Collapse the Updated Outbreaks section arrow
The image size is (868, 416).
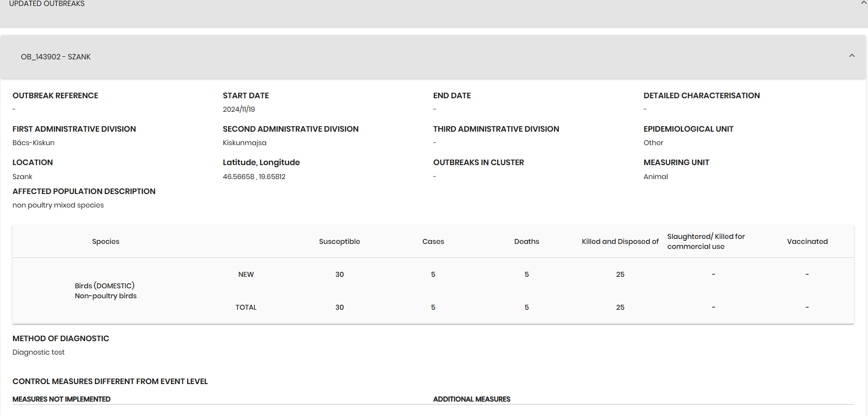click(864, 3)
